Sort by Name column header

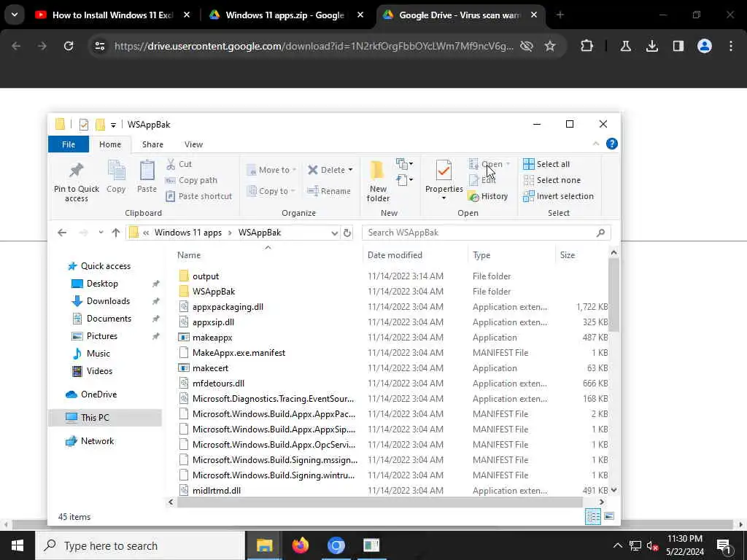pyautogui.click(x=189, y=255)
